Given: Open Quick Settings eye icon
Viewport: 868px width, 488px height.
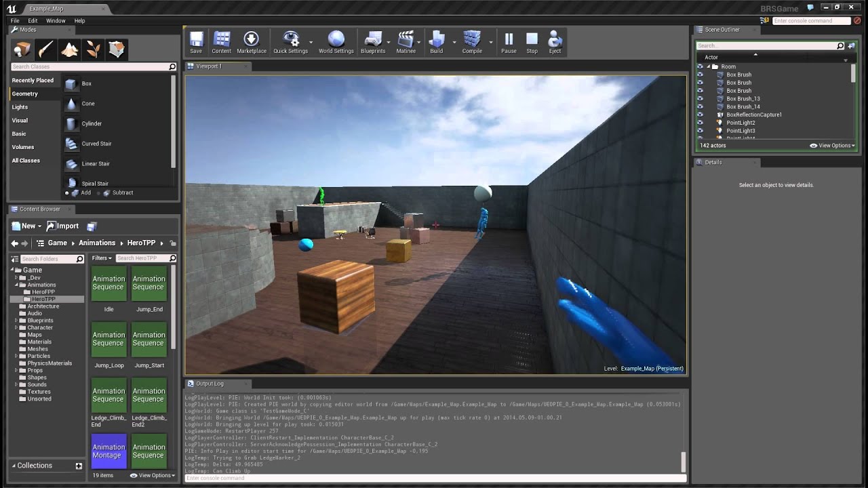Looking at the screenshot, I should [x=290, y=42].
